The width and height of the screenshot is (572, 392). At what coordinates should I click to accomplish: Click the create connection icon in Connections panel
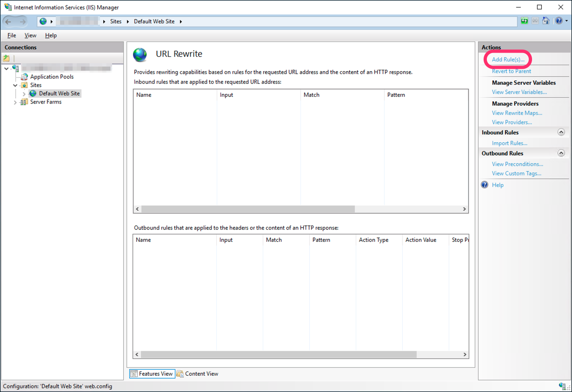point(6,58)
